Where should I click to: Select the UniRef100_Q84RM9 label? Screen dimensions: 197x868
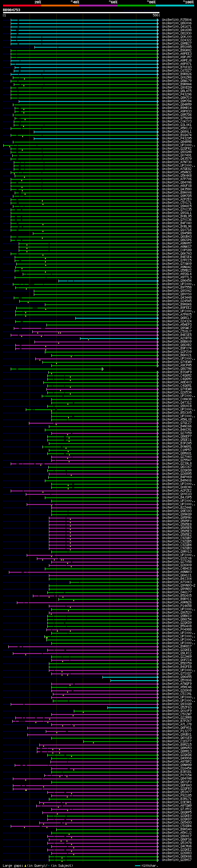click(x=176, y=104)
